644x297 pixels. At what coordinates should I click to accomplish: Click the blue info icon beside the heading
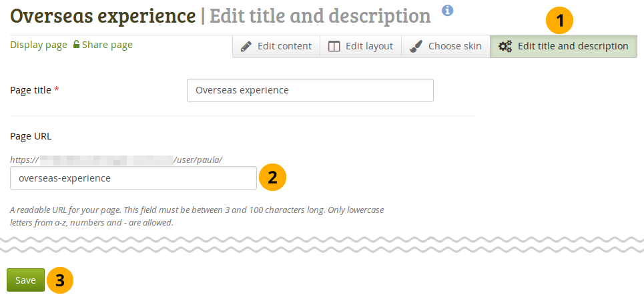click(x=448, y=10)
